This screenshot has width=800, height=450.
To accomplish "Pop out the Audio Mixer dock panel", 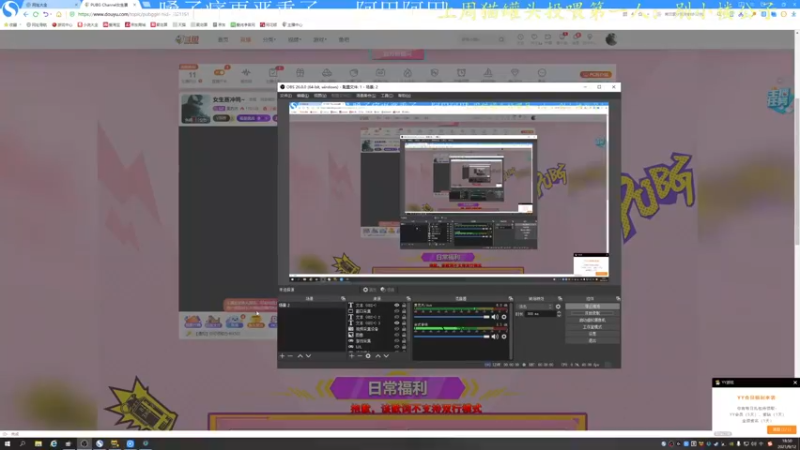I will point(510,298).
